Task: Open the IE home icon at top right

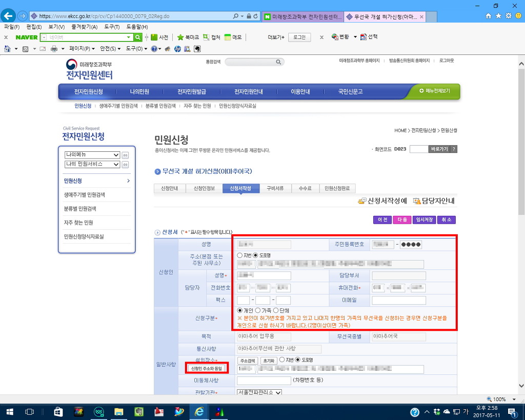Action: point(489,16)
